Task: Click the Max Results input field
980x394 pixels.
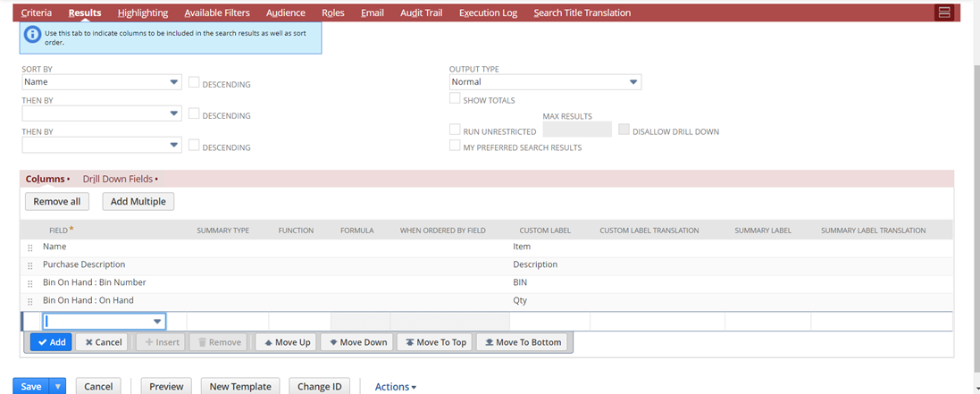Action: [577, 130]
